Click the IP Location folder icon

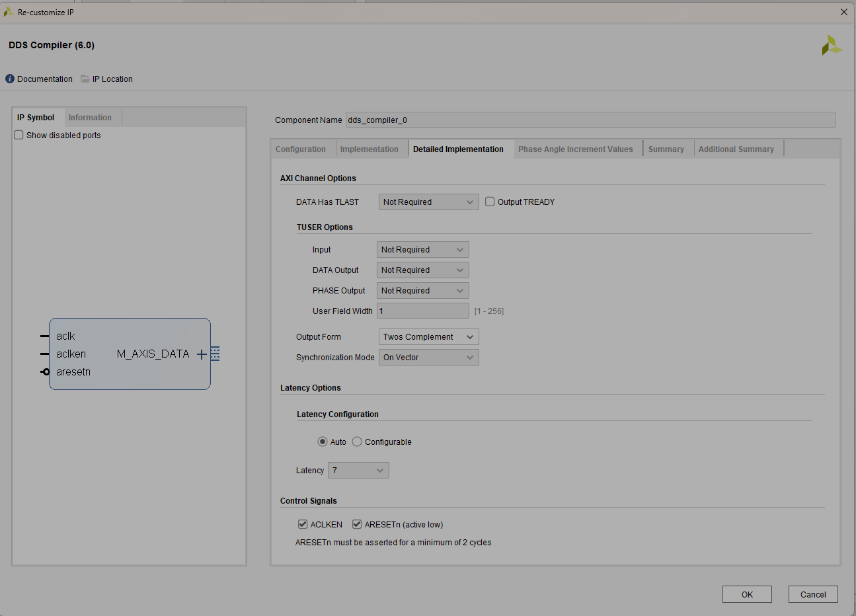85,79
